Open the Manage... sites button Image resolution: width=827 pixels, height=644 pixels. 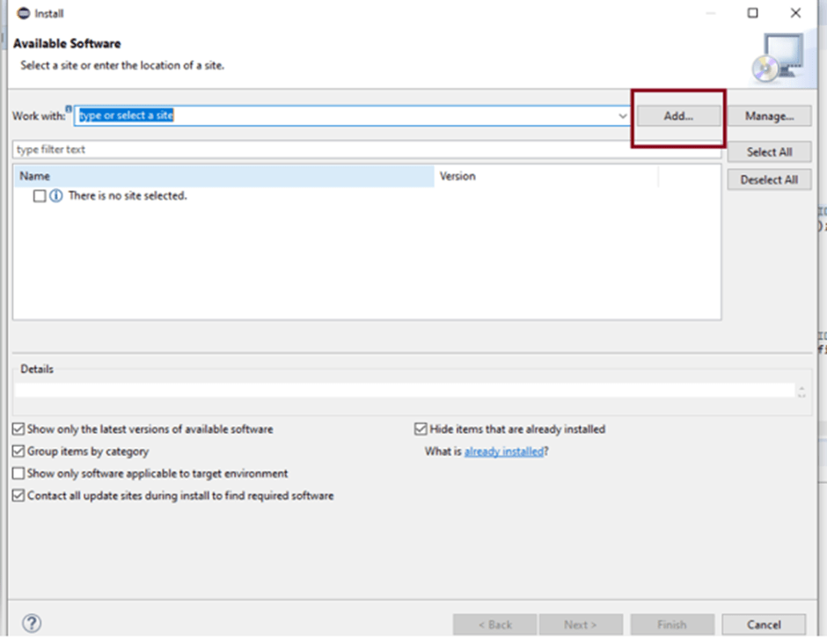tap(769, 116)
